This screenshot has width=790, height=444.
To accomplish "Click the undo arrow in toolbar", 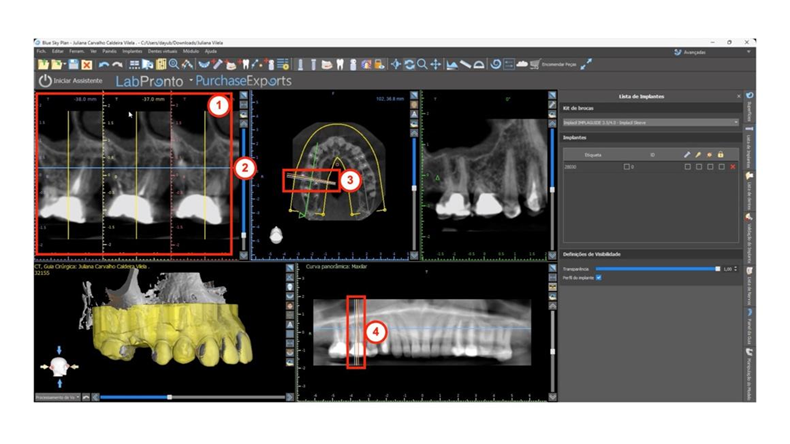I will click(x=103, y=64).
